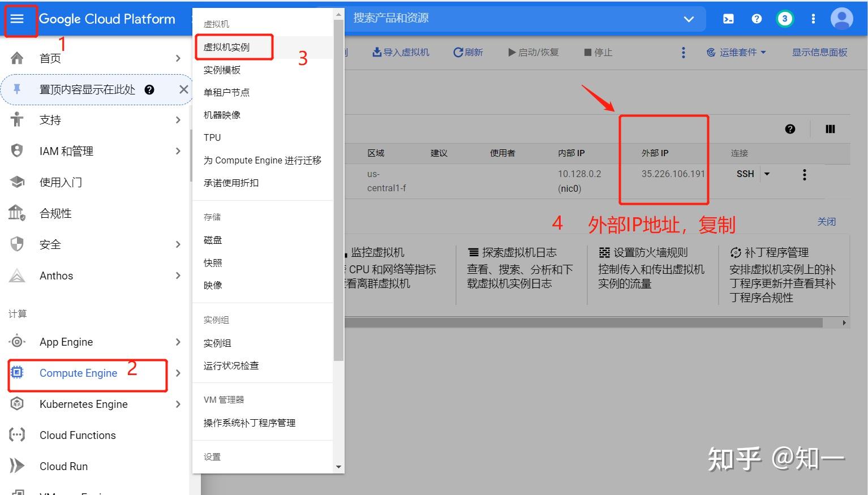This screenshot has width=868, height=495.
Task: Click the Anthos triangle icon
Action: [17, 276]
